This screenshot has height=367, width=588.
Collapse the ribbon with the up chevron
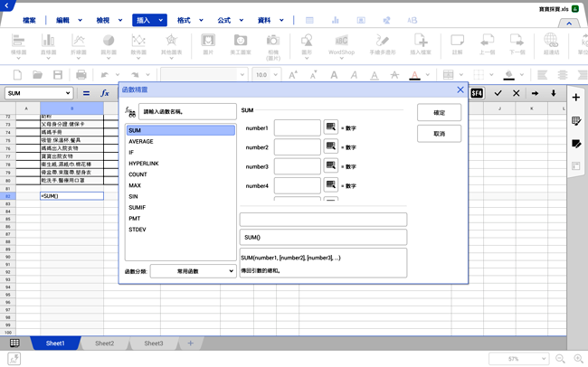click(569, 24)
